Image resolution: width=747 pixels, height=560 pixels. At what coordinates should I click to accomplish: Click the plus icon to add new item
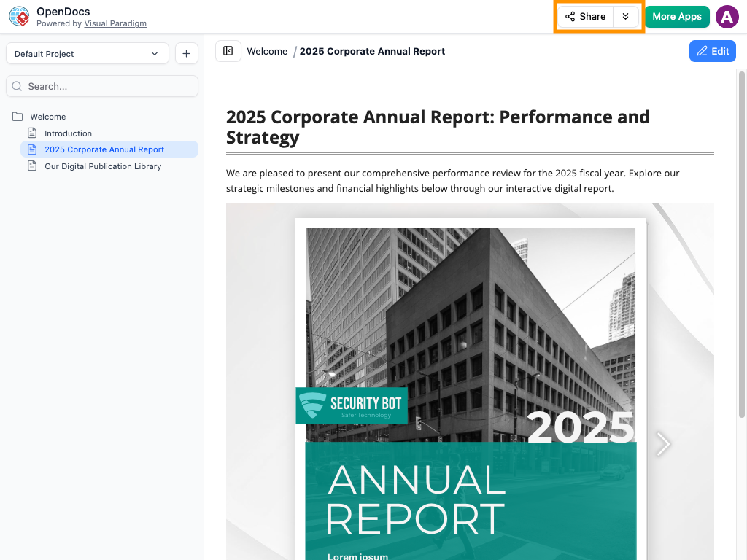click(x=186, y=54)
